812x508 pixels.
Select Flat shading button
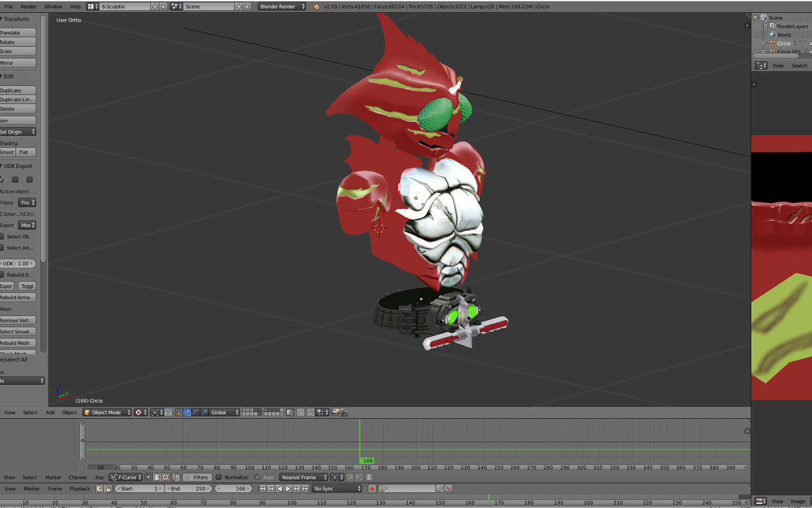(x=26, y=152)
